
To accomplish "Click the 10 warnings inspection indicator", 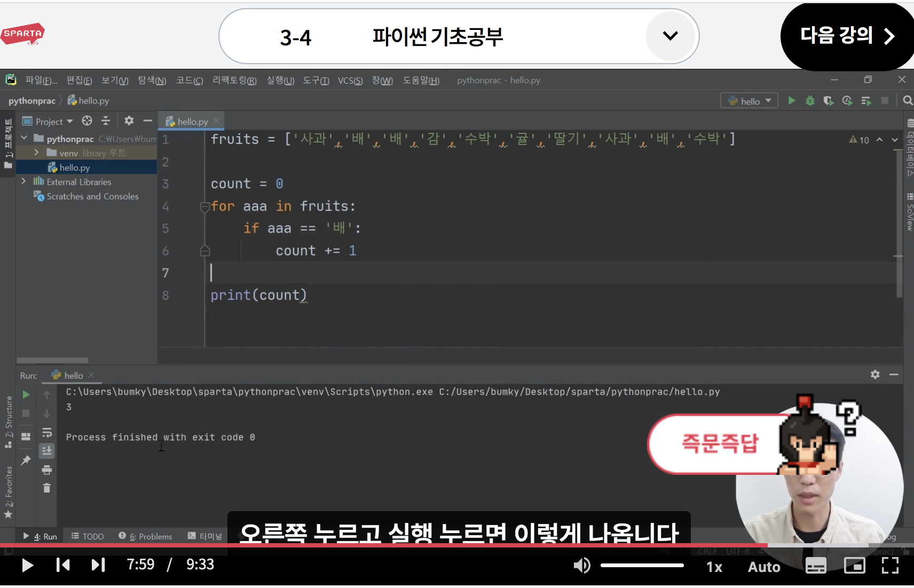I will tap(859, 140).
